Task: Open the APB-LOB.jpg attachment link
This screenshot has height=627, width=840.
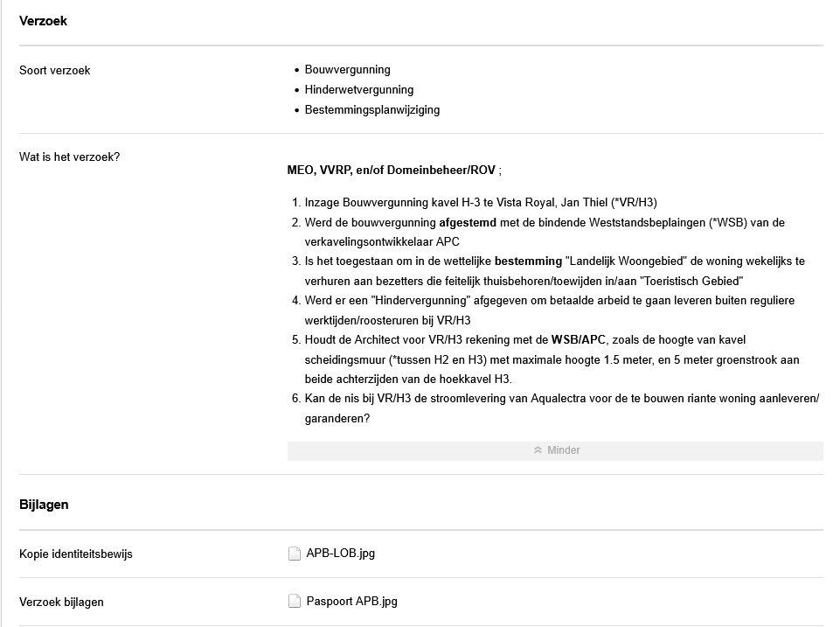Action: click(x=340, y=554)
